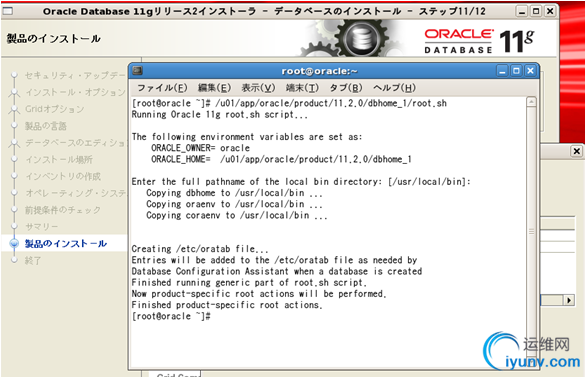Maximize the Oracle installer window
Screen dimensions: 586x378
coord(536,11)
